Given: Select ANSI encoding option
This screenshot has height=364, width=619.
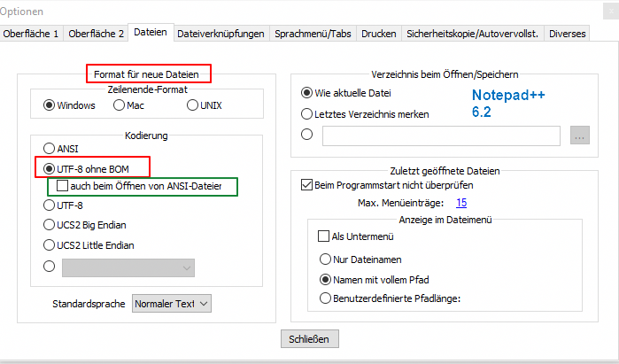Looking at the screenshot, I should click(50, 148).
